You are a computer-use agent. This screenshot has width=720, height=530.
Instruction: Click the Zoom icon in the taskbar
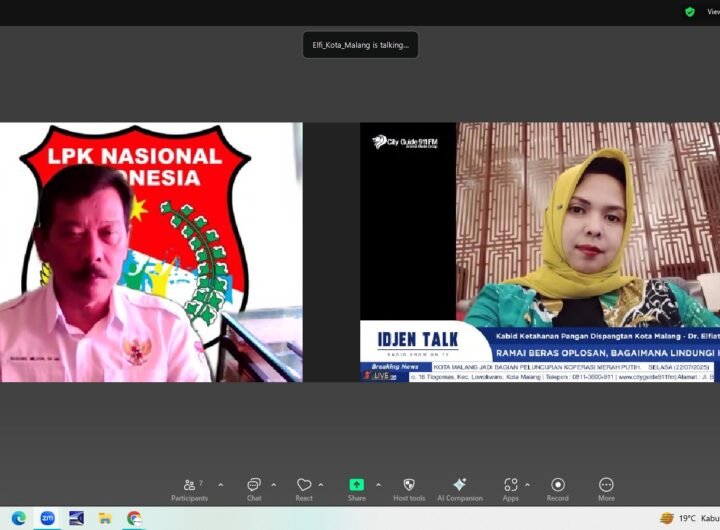48,519
